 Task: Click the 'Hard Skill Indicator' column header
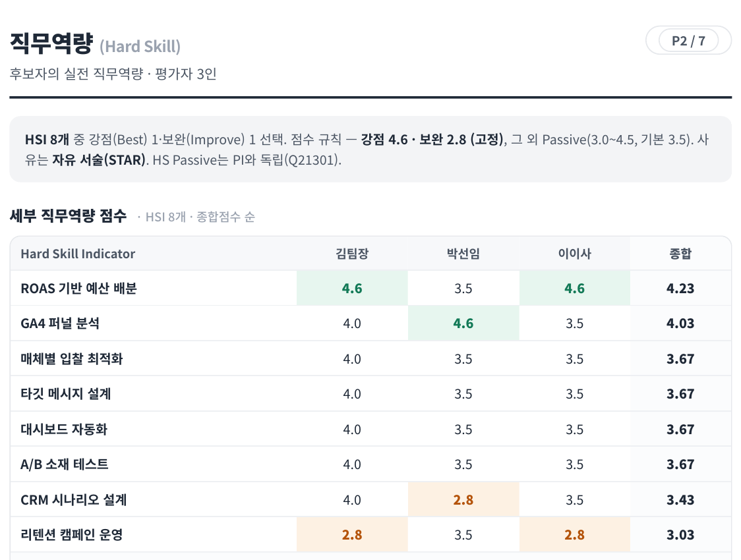pos(78,254)
